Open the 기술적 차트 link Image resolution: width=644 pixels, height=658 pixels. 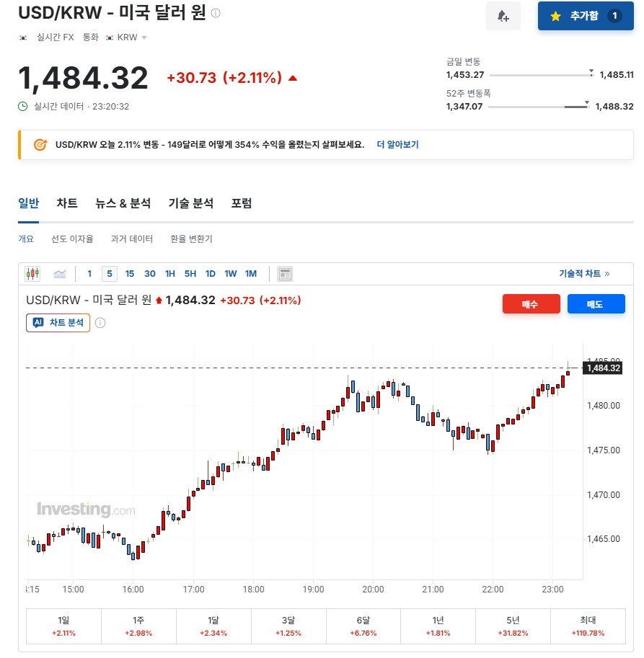coord(584,274)
